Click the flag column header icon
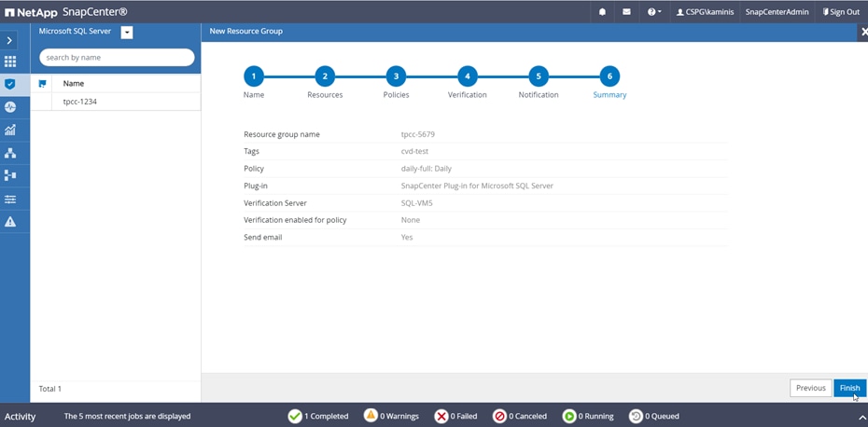 pyautogui.click(x=42, y=84)
